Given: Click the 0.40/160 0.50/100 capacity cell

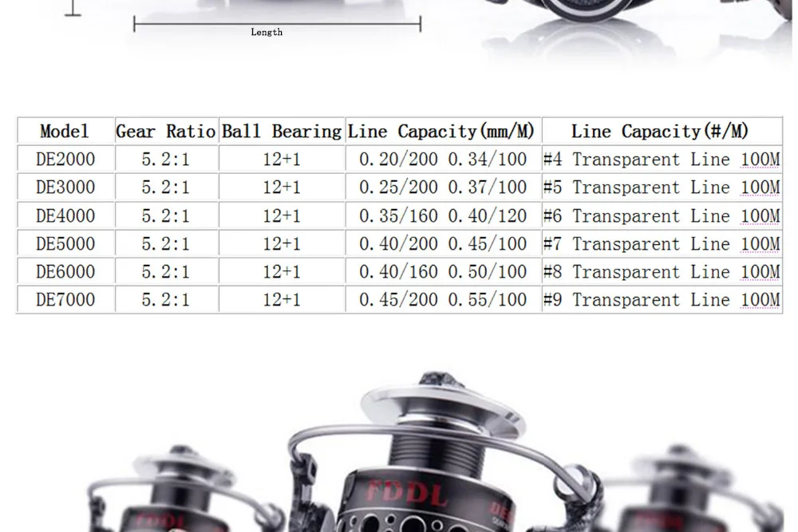Looking at the screenshot, I should point(443,271).
